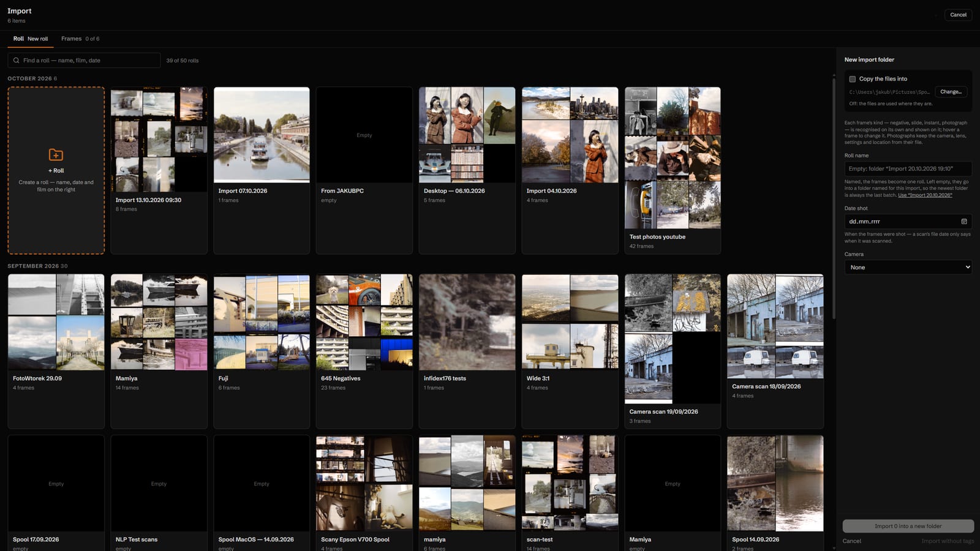Open the Camera dropdown set to None

tap(908, 268)
